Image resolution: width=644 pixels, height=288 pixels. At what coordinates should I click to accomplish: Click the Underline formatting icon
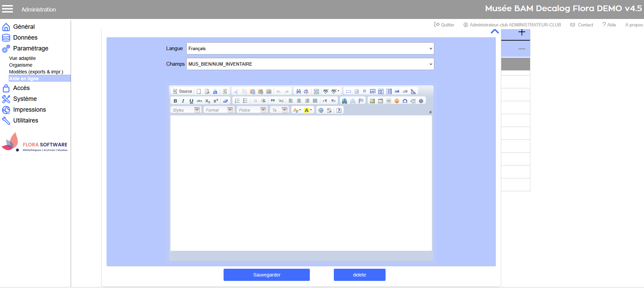(x=191, y=101)
